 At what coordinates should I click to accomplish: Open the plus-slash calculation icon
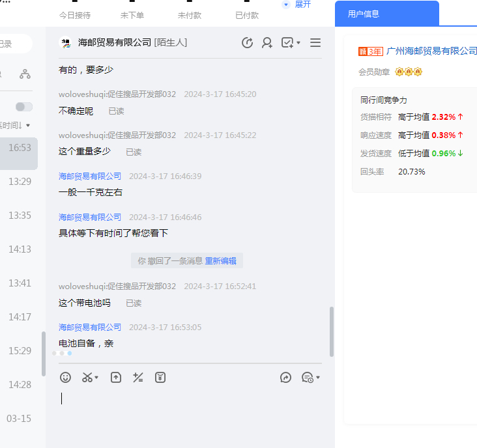(x=137, y=377)
